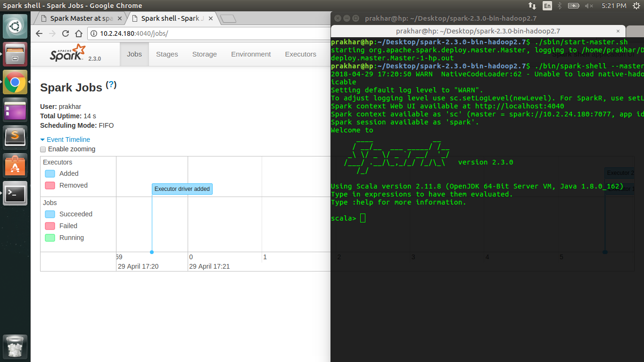Click Google Chrome launcher icon
Viewport: 644px width, 362px height.
pos(15,82)
